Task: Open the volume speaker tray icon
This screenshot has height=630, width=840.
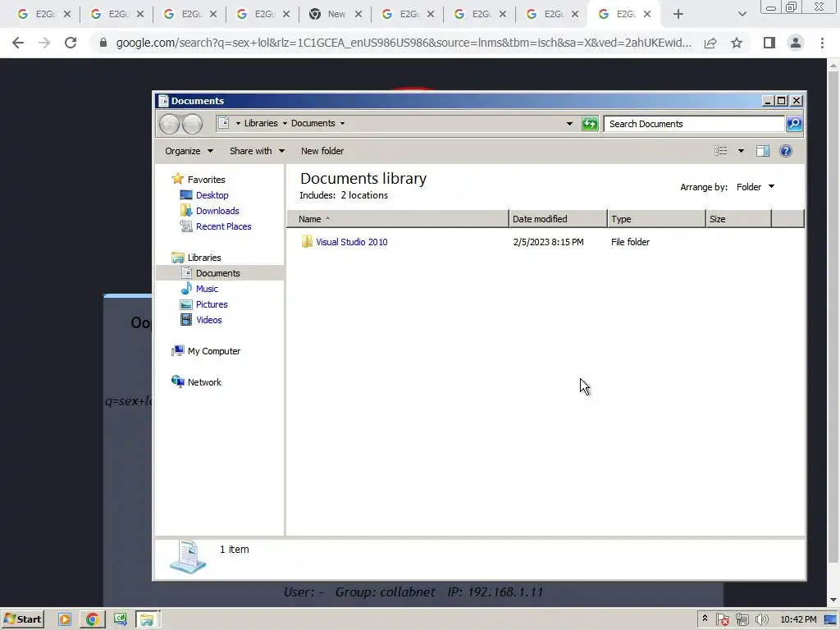Action: click(761, 620)
